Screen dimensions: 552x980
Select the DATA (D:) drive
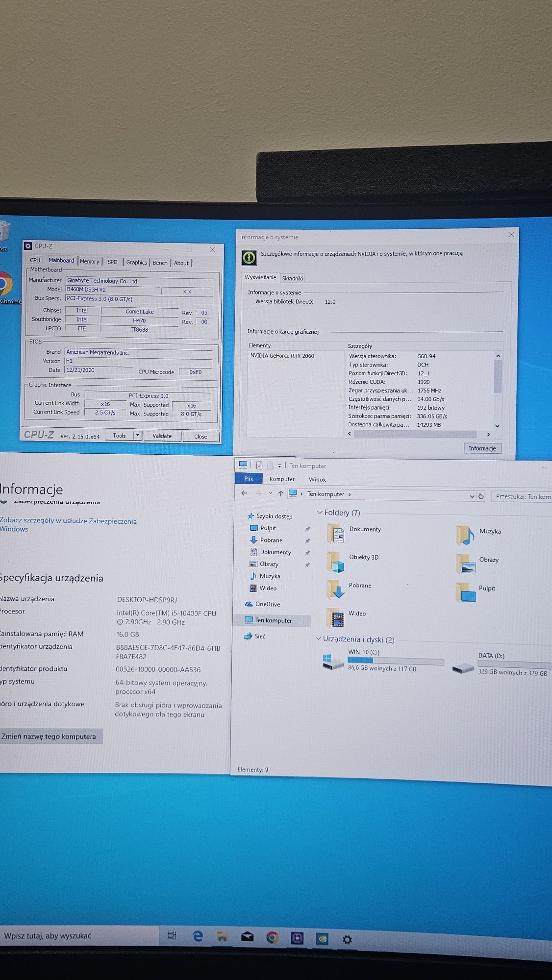tap(502, 664)
